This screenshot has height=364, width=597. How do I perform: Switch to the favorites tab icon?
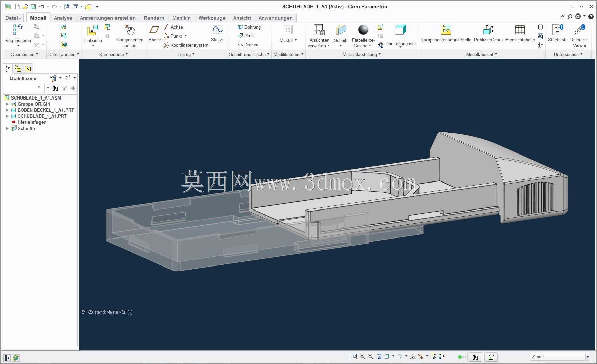coord(28,68)
